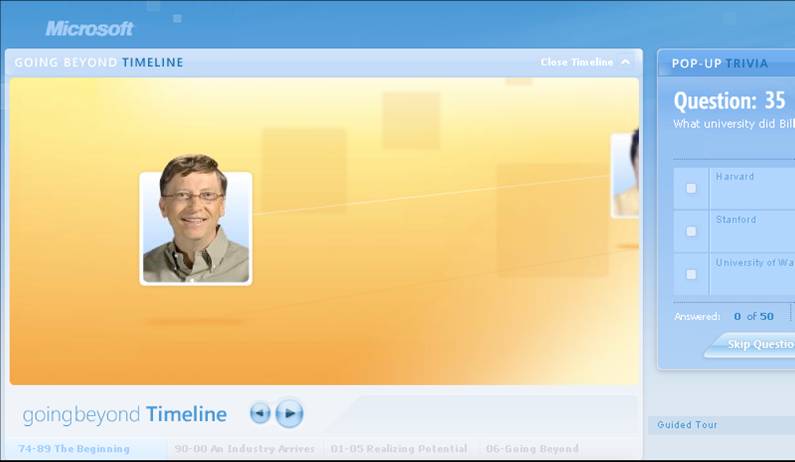Enable the University of Washington checkbox

click(x=691, y=274)
